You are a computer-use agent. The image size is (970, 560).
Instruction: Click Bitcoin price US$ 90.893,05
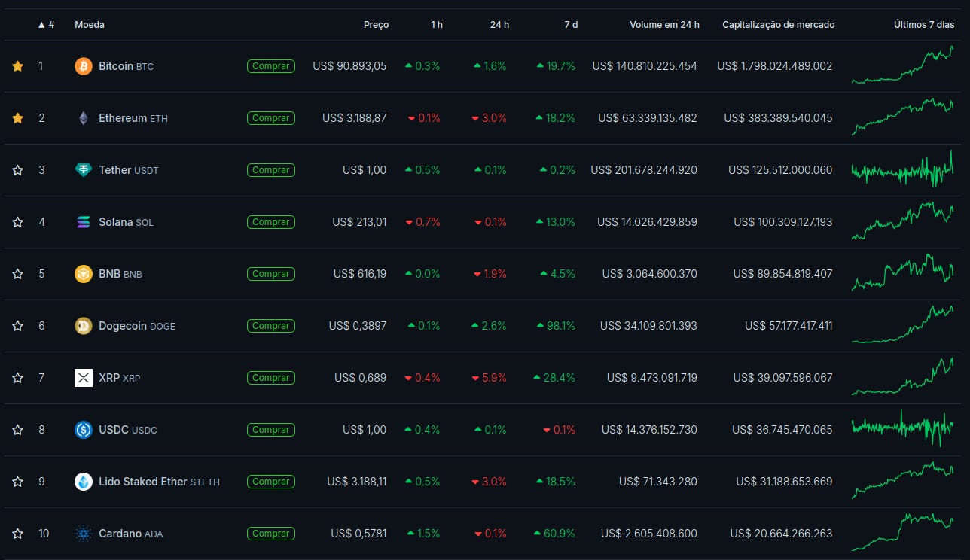click(x=349, y=66)
